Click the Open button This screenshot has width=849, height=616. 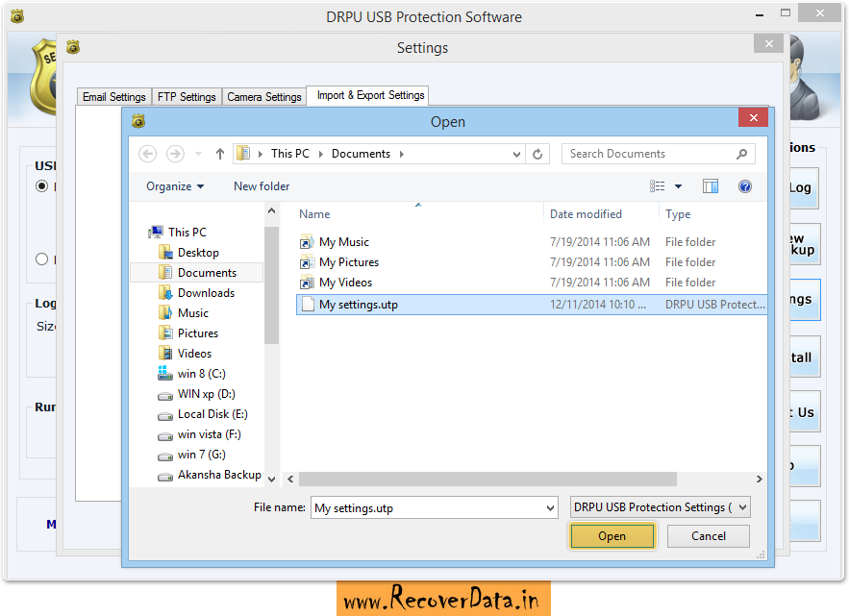tap(612, 536)
